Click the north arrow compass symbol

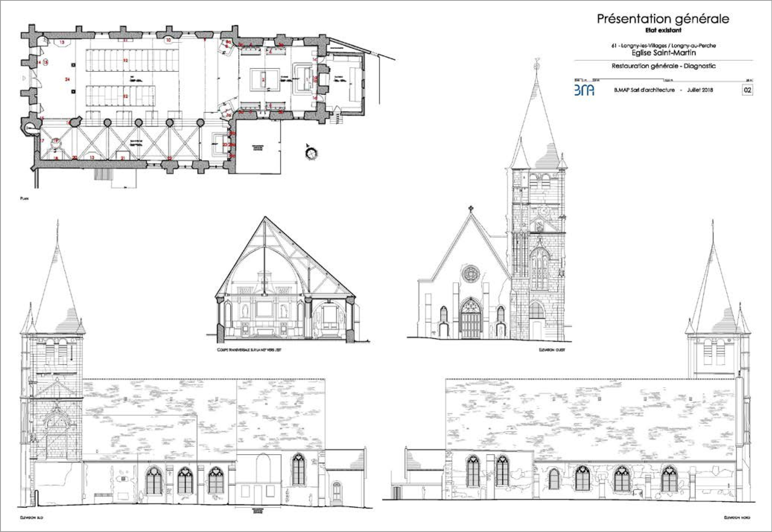tap(310, 151)
